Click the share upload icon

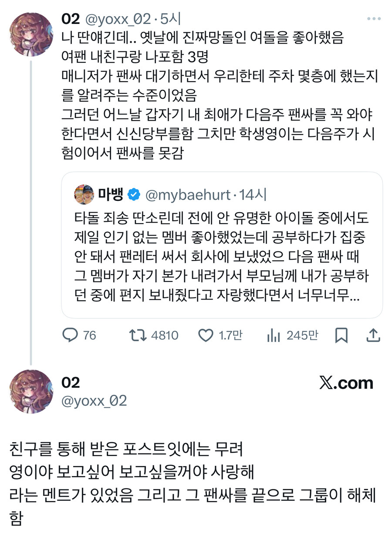tap(374, 335)
